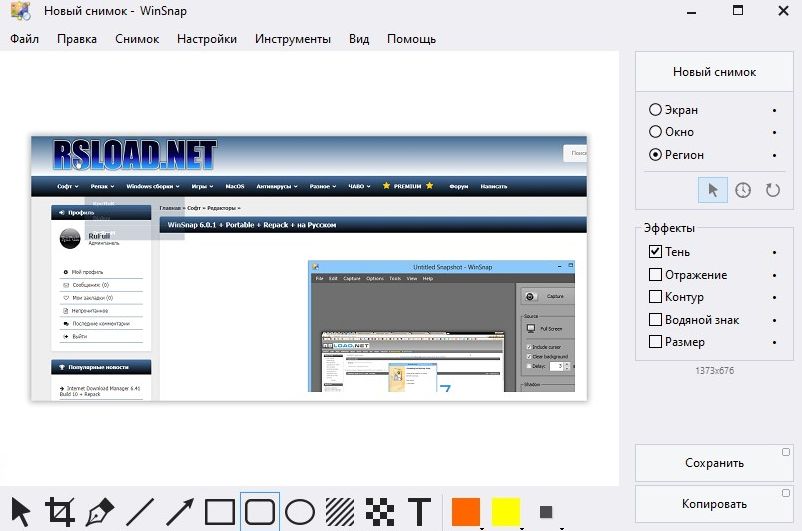Enable the Контур effect
This screenshot has height=531, width=802.
(655, 297)
